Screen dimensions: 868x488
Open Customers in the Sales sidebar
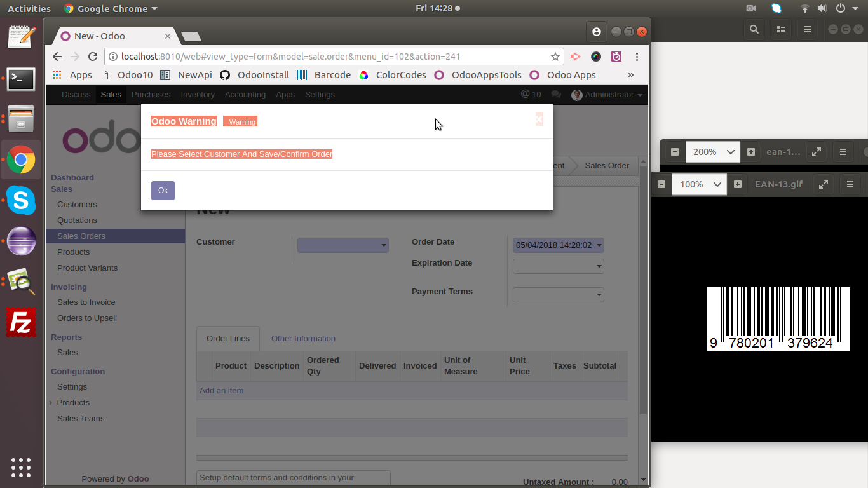[x=77, y=205]
